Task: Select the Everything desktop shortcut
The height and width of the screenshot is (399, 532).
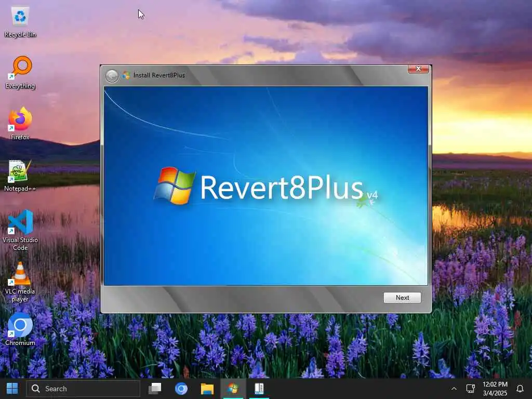Action: (x=20, y=73)
